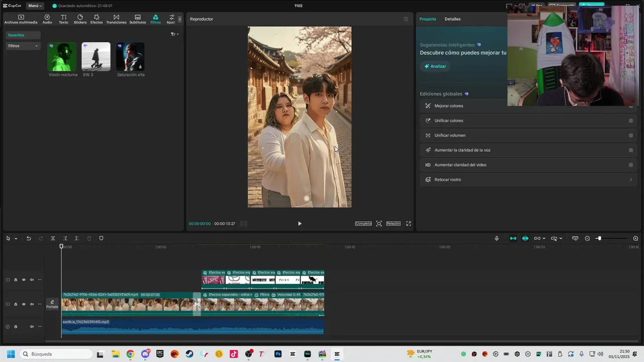Mute the main video track
Image resolution: width=644 pixels, height=362 pixels.
click(32, 304)
